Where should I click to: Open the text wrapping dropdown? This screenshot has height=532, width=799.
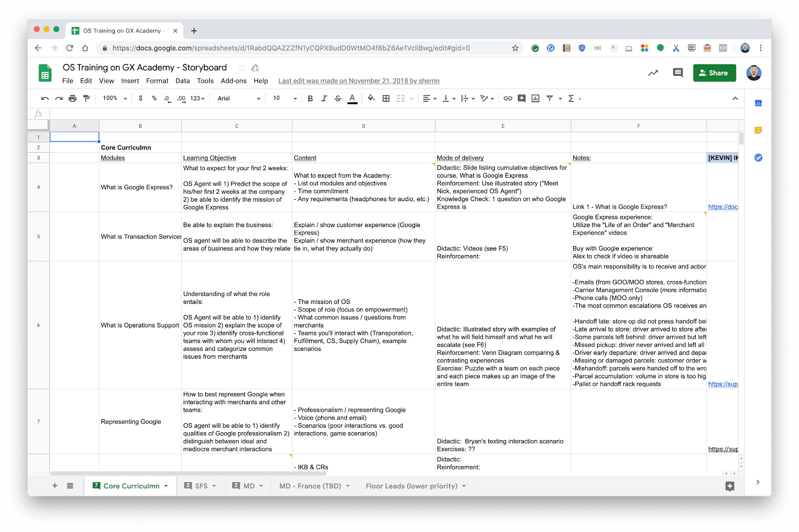(x=468, y=99)
